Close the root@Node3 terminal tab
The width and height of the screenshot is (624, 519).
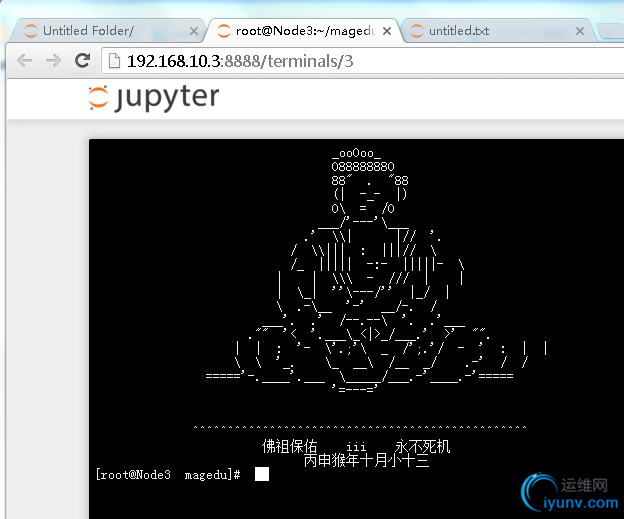pos(387,31)
